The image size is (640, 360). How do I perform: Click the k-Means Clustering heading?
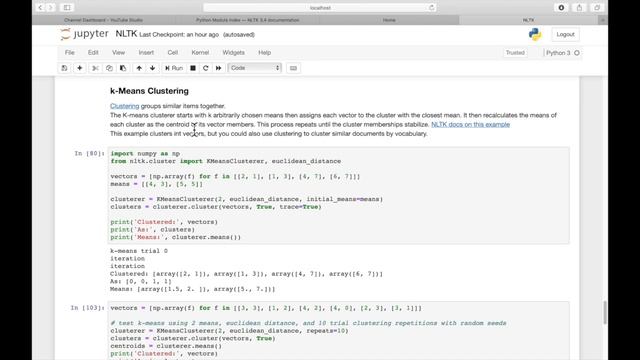[x=149, y=91]
